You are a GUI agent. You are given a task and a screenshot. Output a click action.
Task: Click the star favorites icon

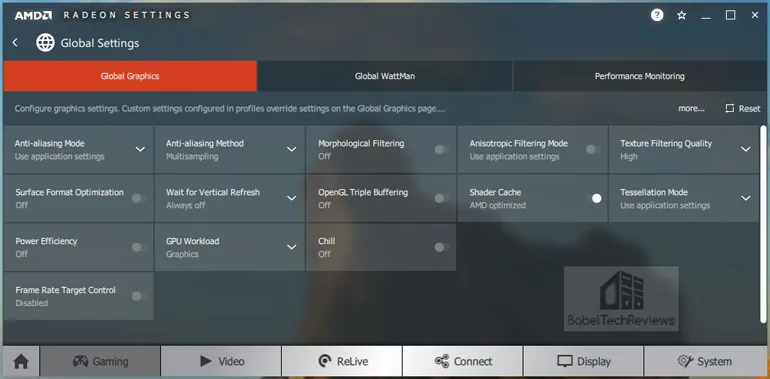coord(682,15)
